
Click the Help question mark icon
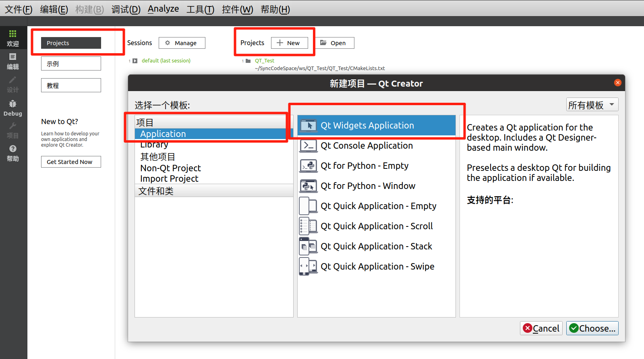tap(12, 149)
